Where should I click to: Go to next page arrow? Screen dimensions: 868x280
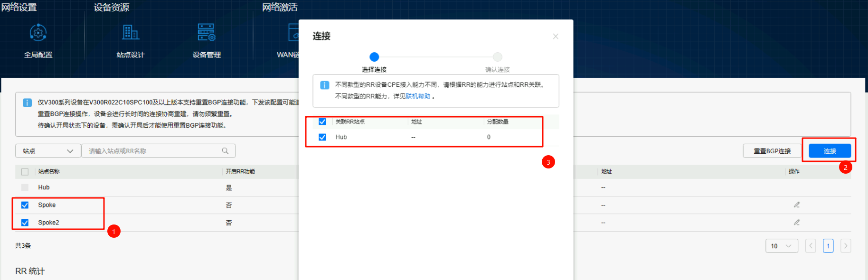[845, 246]
